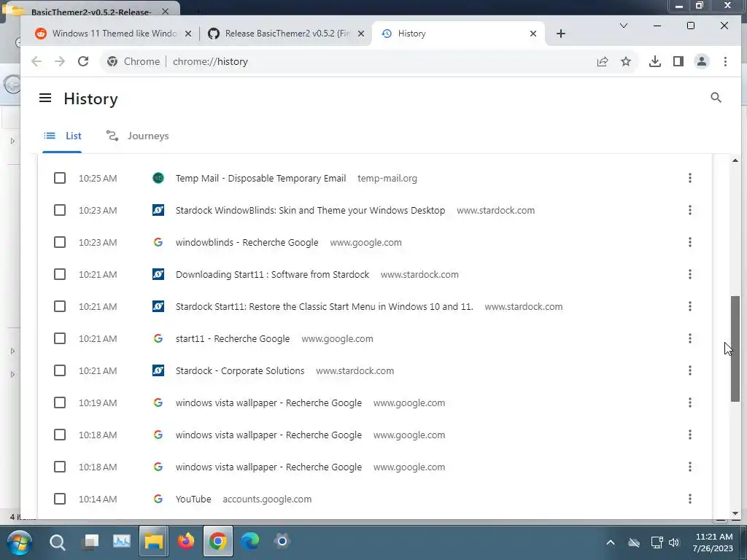Screen dimensions: 747x560
Task: Open Settings gear in taskbar
Action: click(282, 542)
